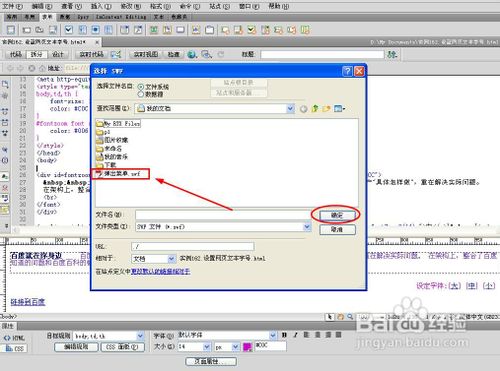Open the 修改 menu
Viewport: 500px width, 371px height.
click(131, 6)
